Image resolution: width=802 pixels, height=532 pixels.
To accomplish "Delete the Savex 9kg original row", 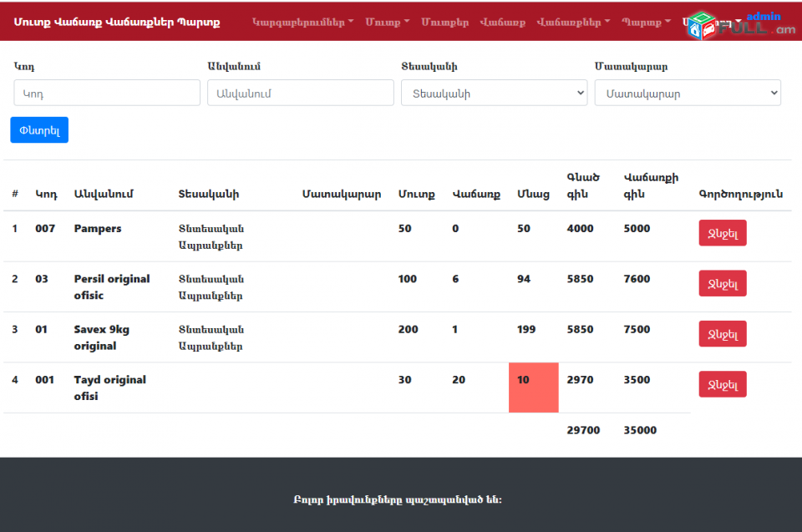I will (723, 333).
